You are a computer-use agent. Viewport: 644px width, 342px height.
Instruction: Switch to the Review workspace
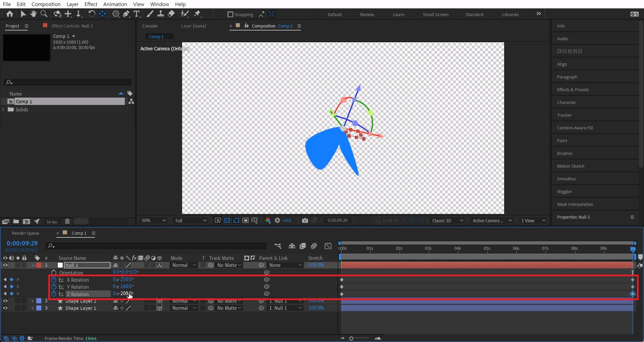pos(367,14)
